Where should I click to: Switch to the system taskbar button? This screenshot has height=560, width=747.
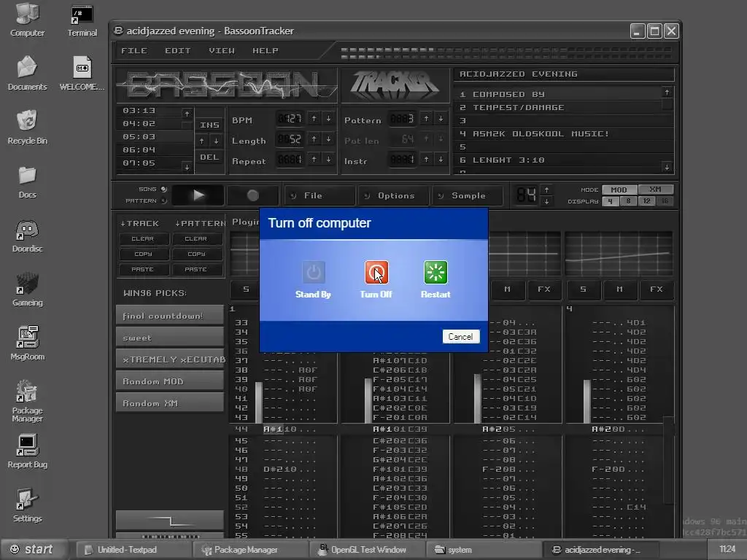click(x=484, y=550)
